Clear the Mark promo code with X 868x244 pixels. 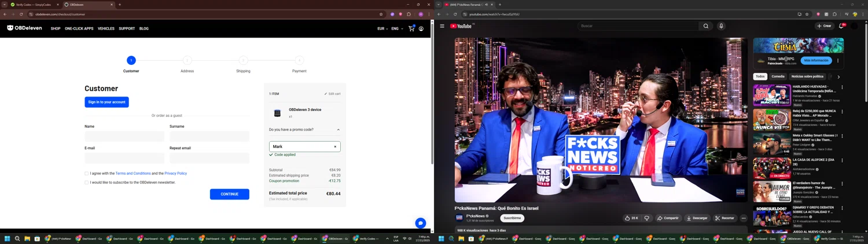pos(335,147)
